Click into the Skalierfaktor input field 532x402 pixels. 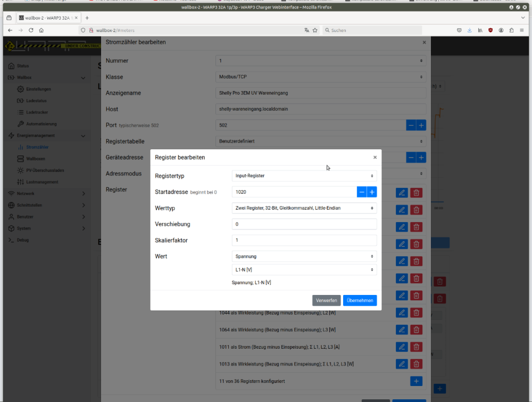[304, 241]
